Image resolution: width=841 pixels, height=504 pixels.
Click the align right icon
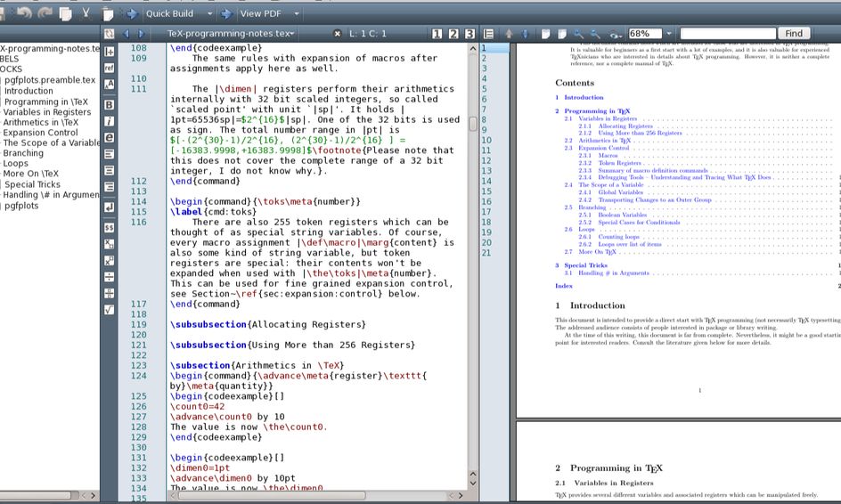(x=109, y=187)
